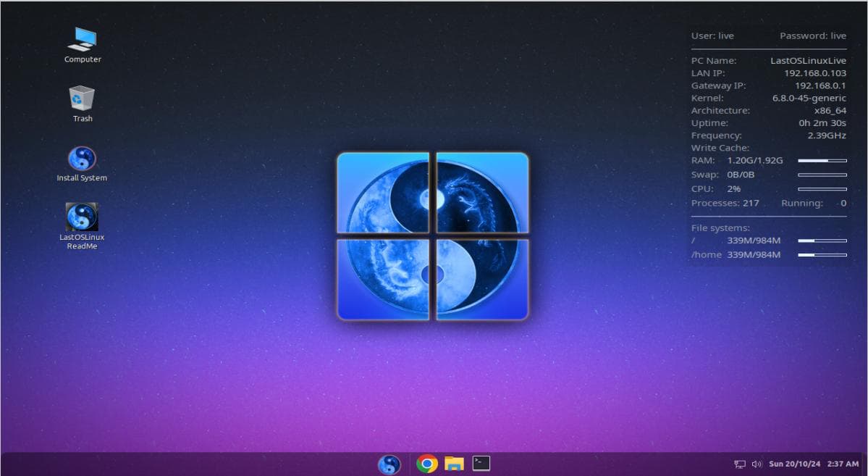Click the CPU usage bar
Viewport: 868px width, 476px height.
coord(822,189)
